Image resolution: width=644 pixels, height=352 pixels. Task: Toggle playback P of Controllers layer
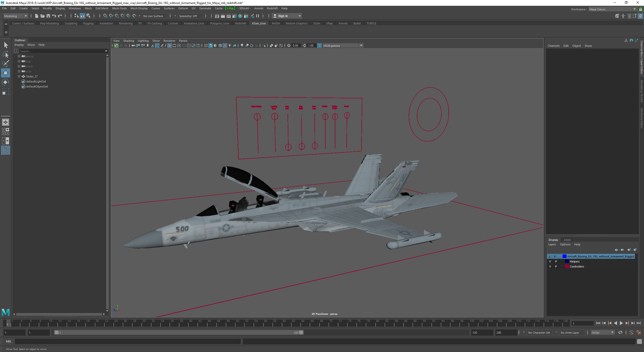coord(556,267)
